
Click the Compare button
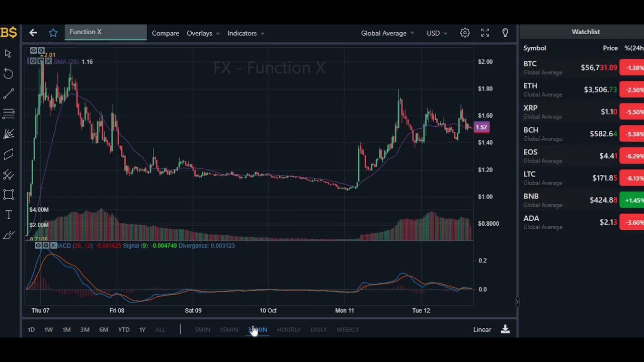click(166, 33)
